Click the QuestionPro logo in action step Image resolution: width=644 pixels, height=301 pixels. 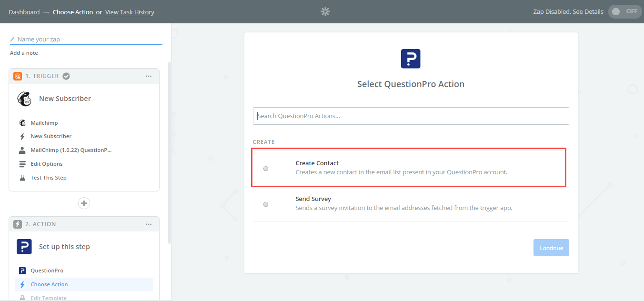click(24, 247)
